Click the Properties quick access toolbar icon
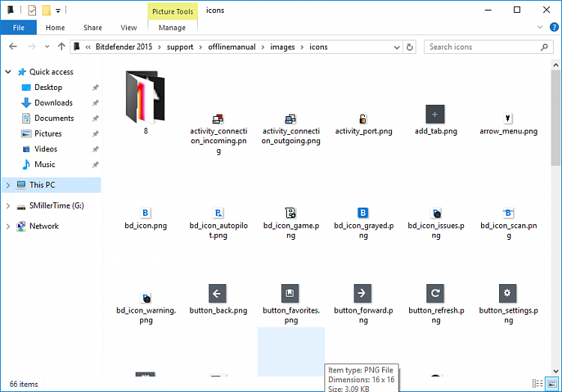 point(32,10)
